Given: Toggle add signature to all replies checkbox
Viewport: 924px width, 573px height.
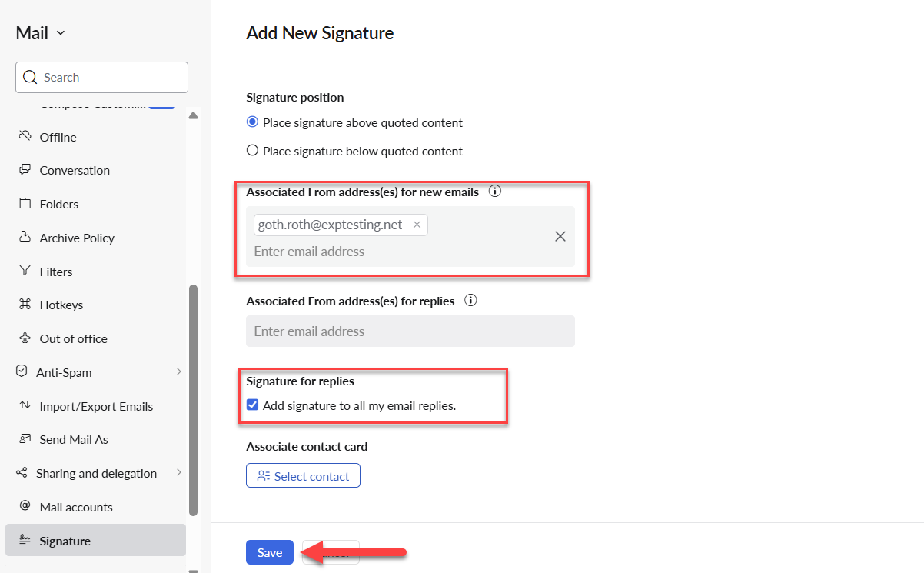Looking at the screenshot, I should coord(252,405).
